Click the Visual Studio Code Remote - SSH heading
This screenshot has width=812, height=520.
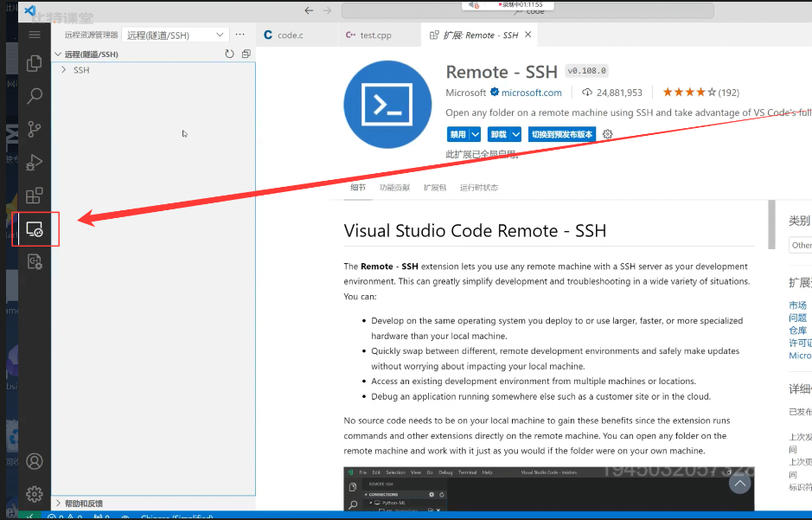coord(475,230)
